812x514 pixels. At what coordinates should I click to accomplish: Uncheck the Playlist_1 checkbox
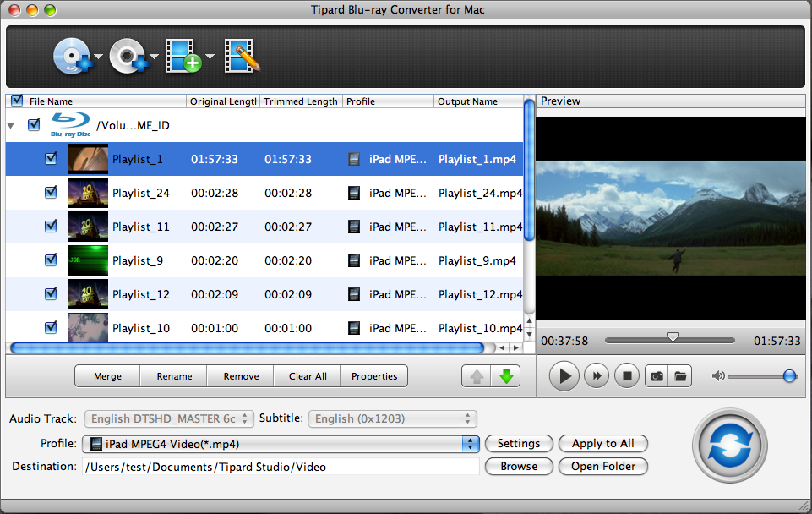click(51, 159)
